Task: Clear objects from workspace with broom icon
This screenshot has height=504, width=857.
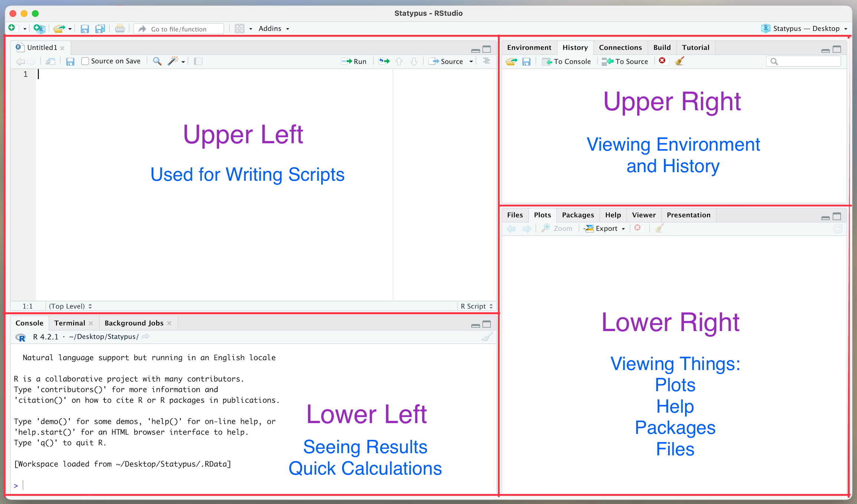Action: pos(680,61)
